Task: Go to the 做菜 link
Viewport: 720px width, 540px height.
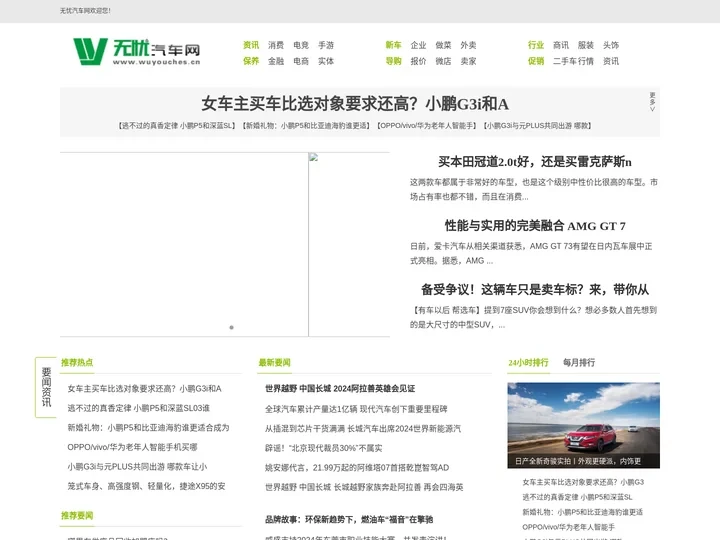Action: 444,45
